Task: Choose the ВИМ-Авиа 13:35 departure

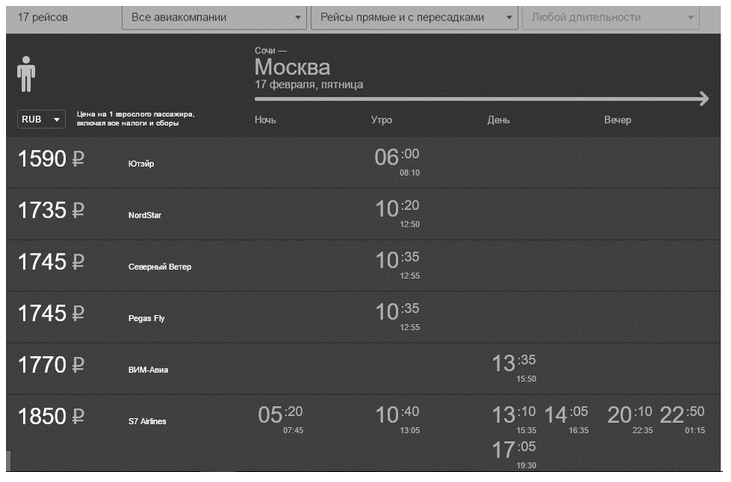Action: click(514, 363)
